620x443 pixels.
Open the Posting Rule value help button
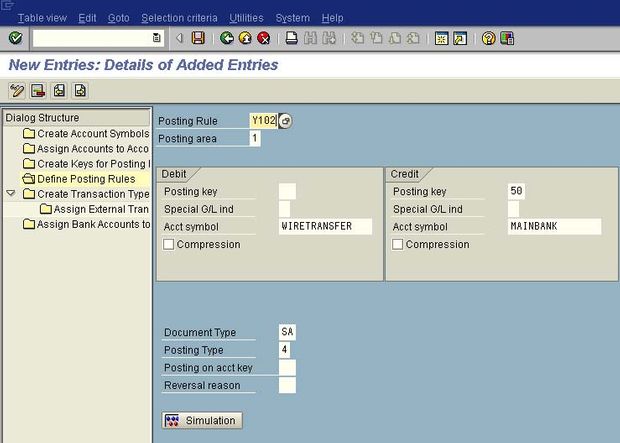(285, 121)
